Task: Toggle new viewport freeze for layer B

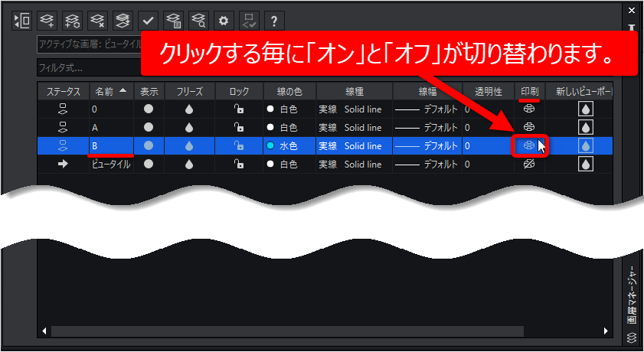Action: click(x=586, y=146)
